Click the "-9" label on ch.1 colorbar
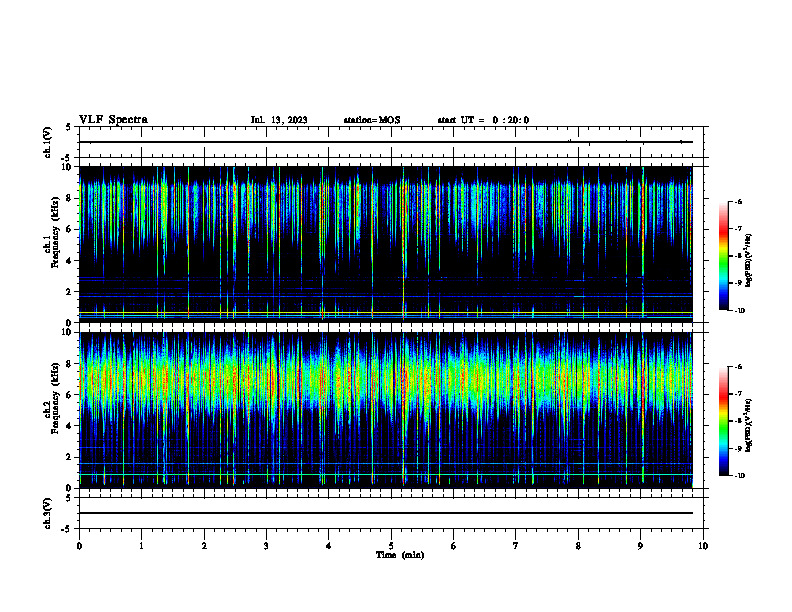 coord(738,283)
